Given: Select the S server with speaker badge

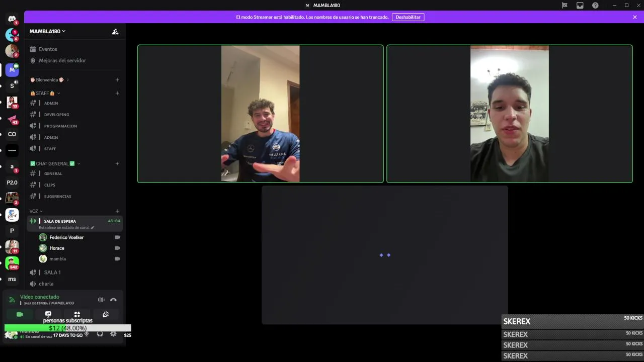Looking at the screenshot, I should click(x=12, y=85).
